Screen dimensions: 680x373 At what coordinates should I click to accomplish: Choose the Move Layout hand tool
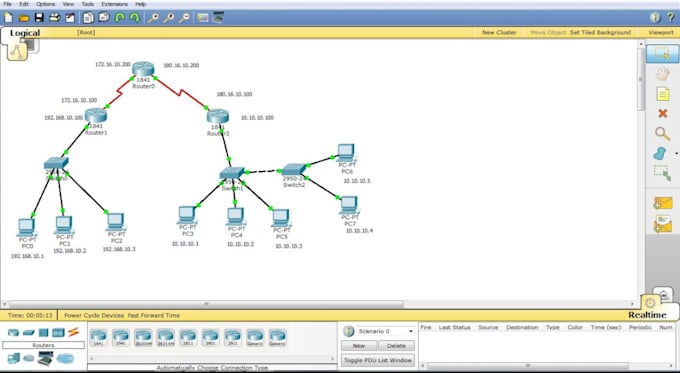point(662,74)
